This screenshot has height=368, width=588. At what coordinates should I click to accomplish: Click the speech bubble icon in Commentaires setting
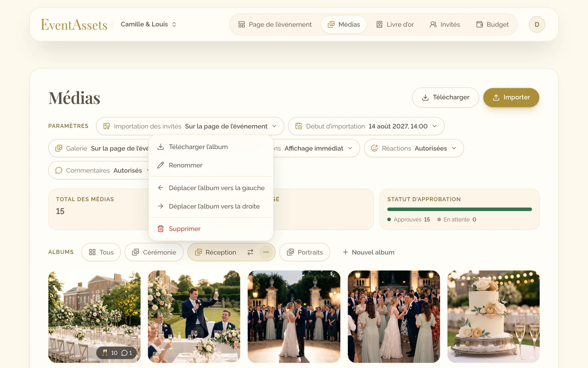[59, 170]
